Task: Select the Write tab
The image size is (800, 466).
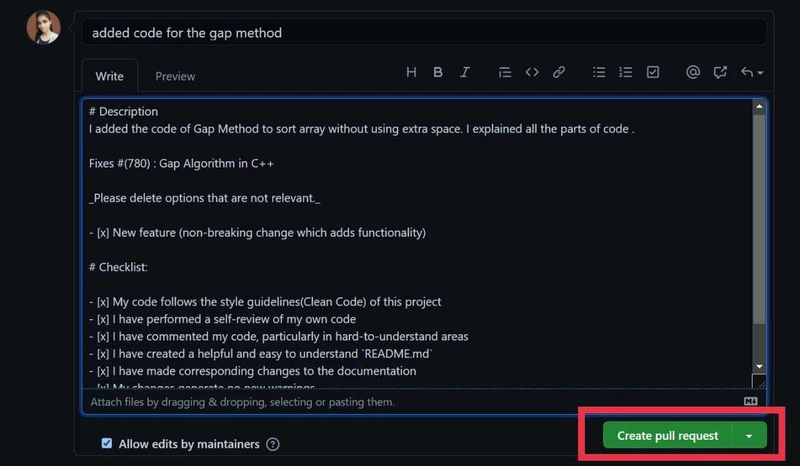Action: click(x=109, y=77)
